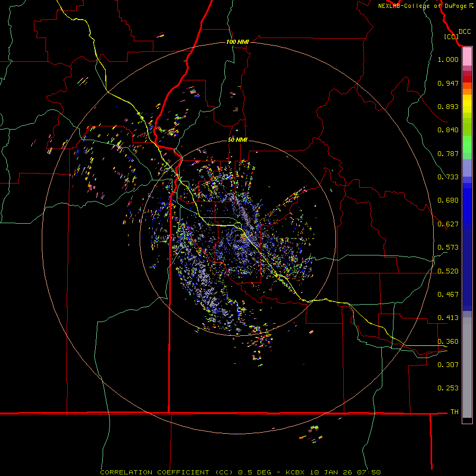Click the 0.680 scale value
Image resolution: width=476 pixels, height=476 pixels.
(x=448, y=200)
